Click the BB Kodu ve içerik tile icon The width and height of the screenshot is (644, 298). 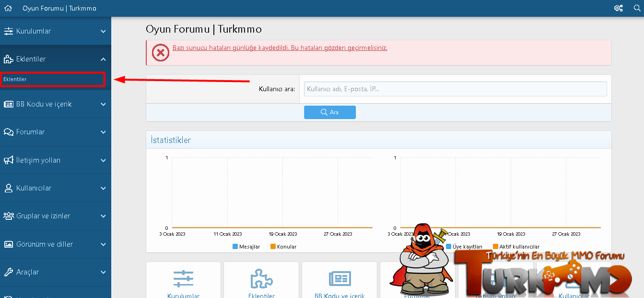click(x=340, y=278)
